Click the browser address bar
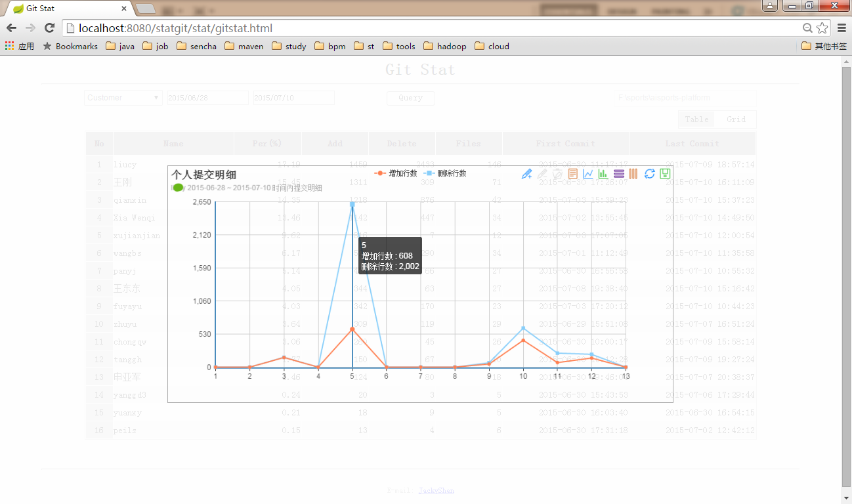Viewport: 852px width, 504px height. coord(433,28)
